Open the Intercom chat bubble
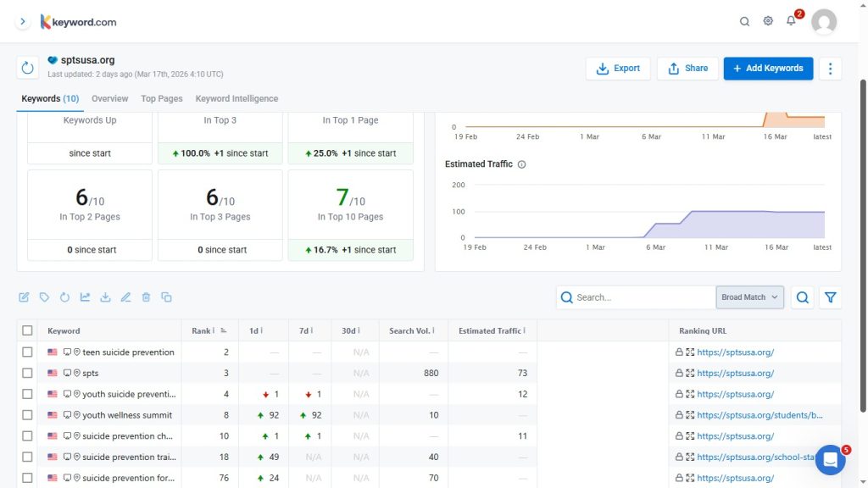Image resolution: width=868 pixels, height=488 pixels. pos(830,459)
